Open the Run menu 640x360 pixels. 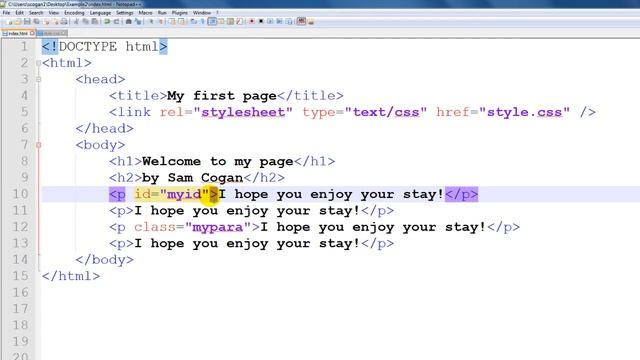click(162, 13)
